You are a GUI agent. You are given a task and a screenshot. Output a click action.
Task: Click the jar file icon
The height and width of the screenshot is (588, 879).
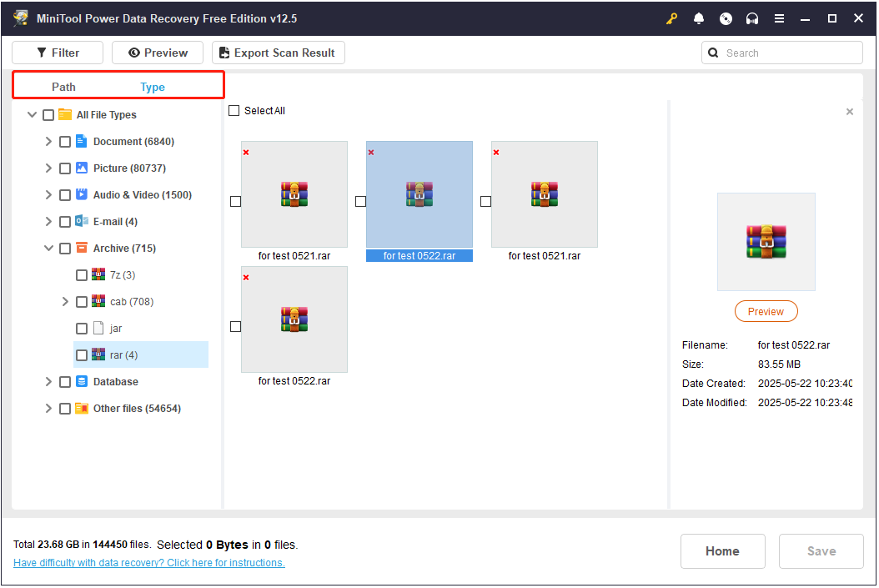(x=98, y=328)
